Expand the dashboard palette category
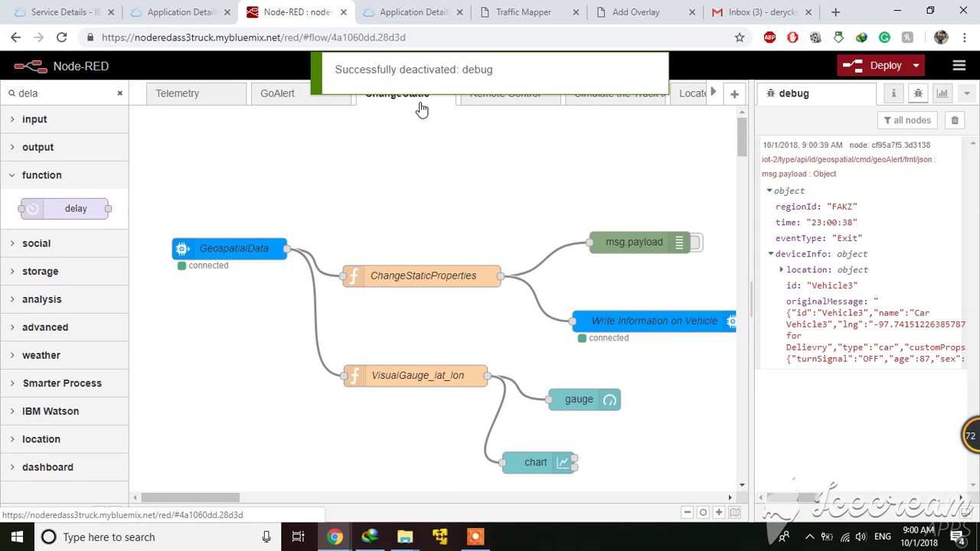980x551 pixels. (x=64, y=467)
